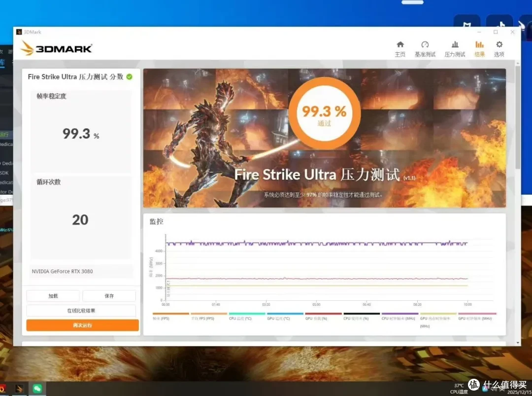The width and height of the screenshot is (532, 396).
Task: Toggle the CPU 时钟频率 (MHz) legend series
Action: 399,316
